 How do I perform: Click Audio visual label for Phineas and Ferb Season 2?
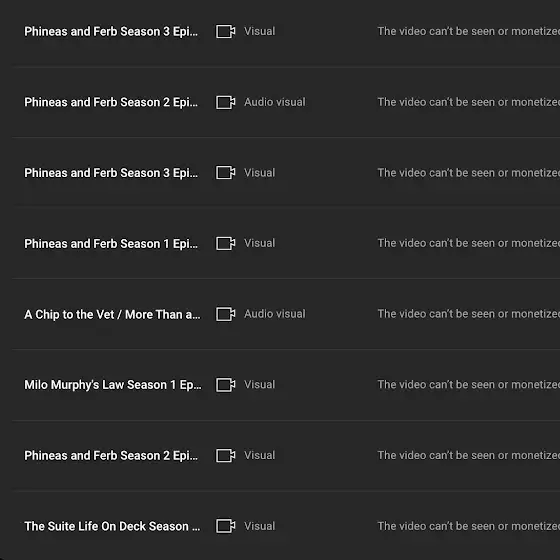tap(275, 102)
